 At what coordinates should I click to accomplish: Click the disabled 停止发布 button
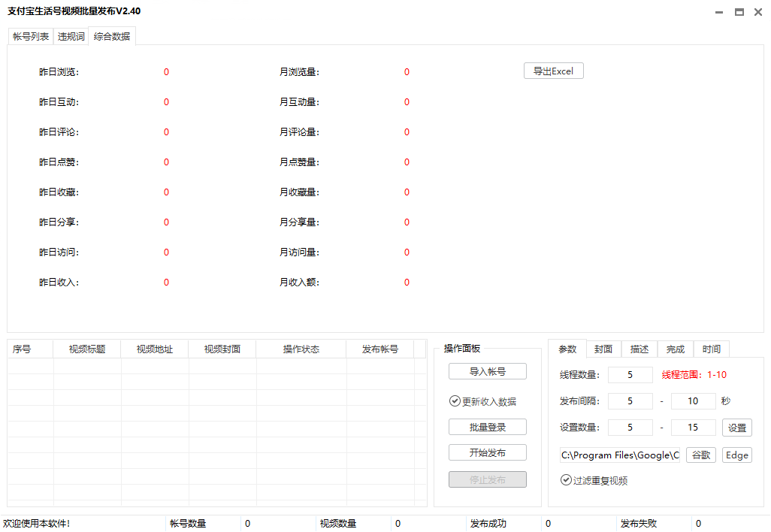tap(487, 479)
